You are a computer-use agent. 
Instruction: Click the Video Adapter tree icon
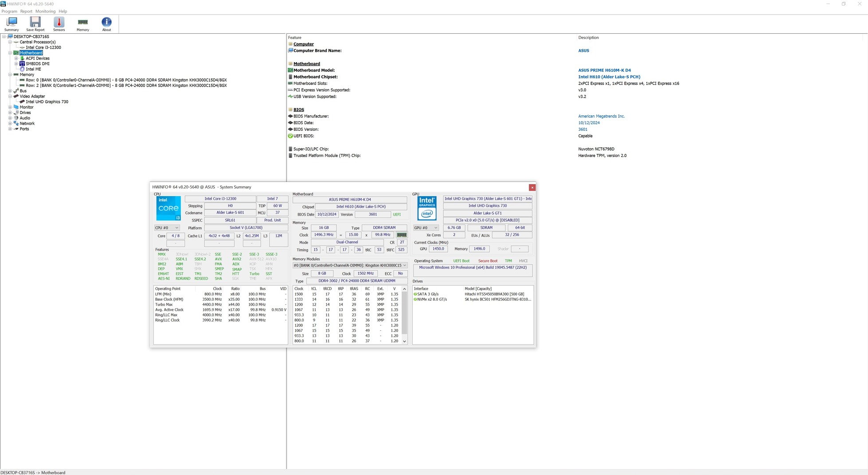[x=16, y=96]
